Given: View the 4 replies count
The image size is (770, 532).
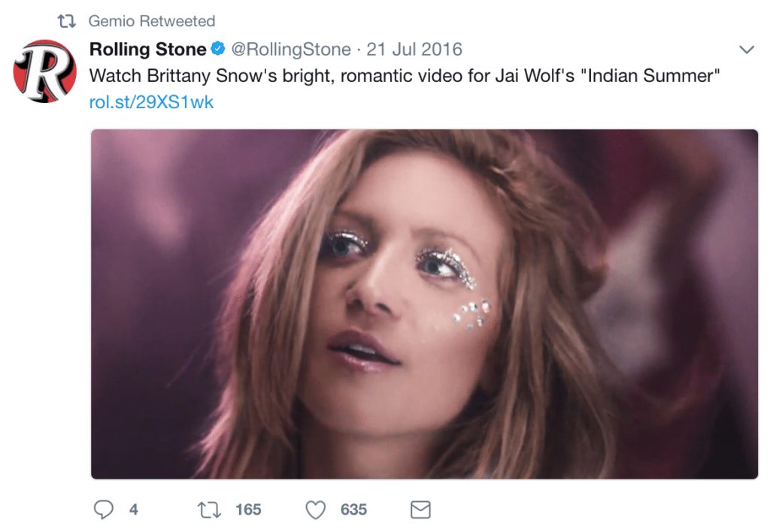Looking at the screenshot, I should (134, 509).
